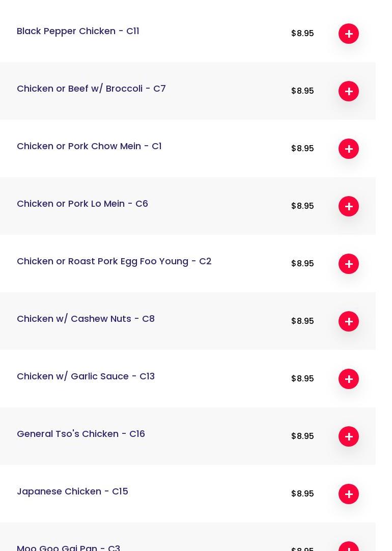Image resolution: width=392 pixels, height=551 pixels.
Task: Click plus icon for Japanese Chicken
Action: 349,494
